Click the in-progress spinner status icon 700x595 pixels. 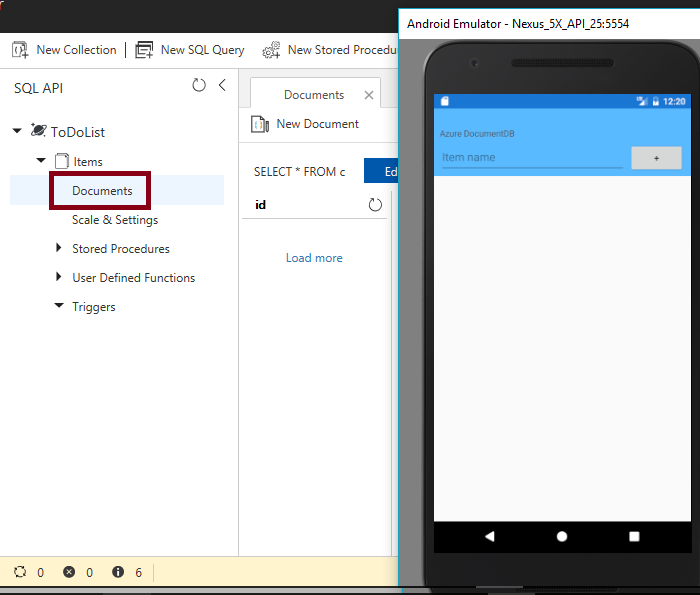tap(20, 572)
